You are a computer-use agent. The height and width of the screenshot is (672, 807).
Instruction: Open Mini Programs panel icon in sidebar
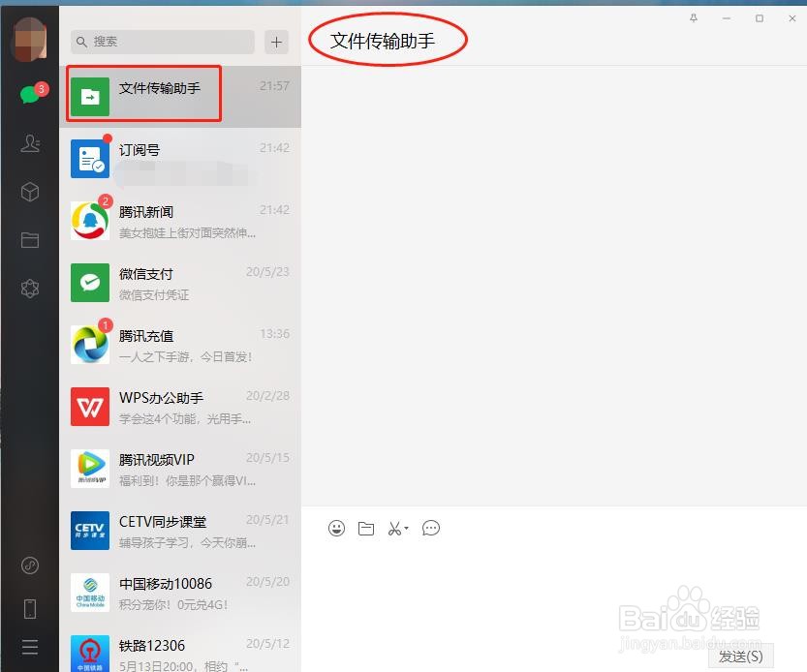pyautogui.click(x=30, y=565)
